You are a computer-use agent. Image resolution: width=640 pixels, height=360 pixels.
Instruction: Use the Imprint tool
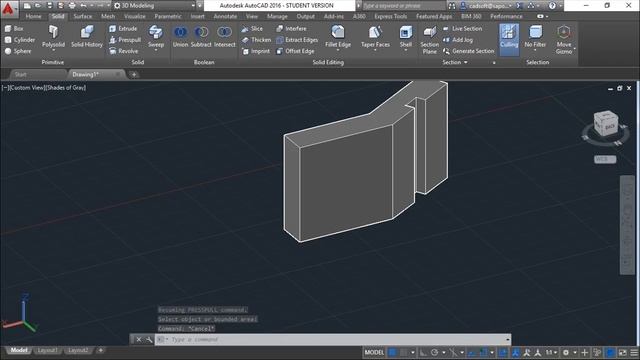coord(256,51)
